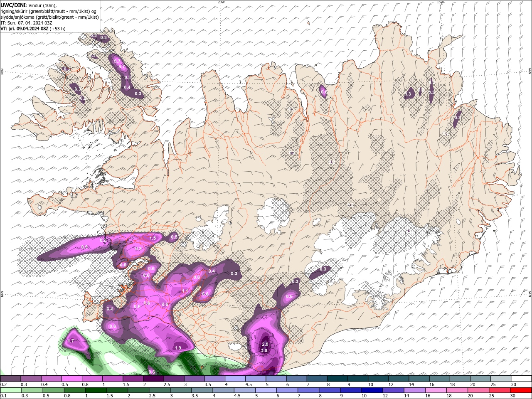Click the "1.5" precipitation value on the map
532x399 pixels.
pyautogui.click(x=153, y=238)
